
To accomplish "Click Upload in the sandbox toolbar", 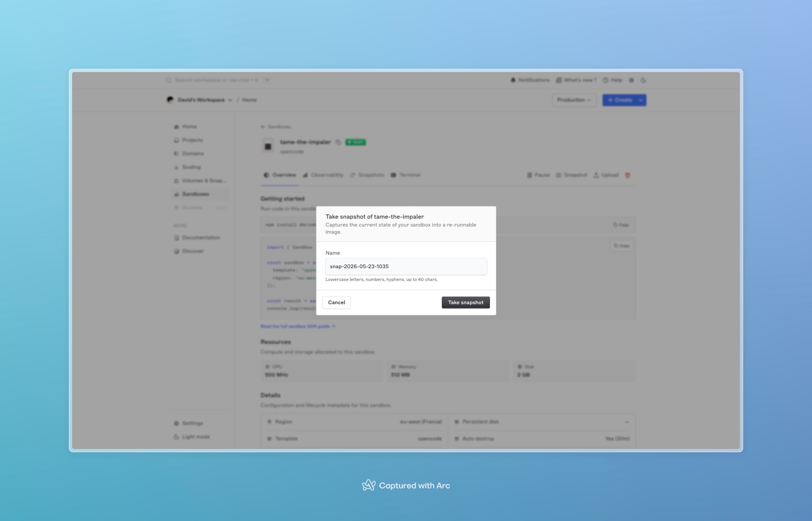I will tap(606, 175).
